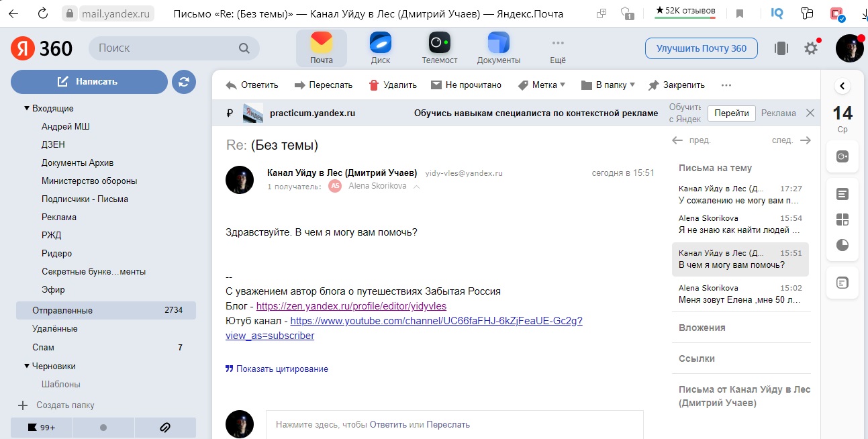Click Создать папку plus button
The height and width of the screenshot is (439, 868).
(23, 405)
